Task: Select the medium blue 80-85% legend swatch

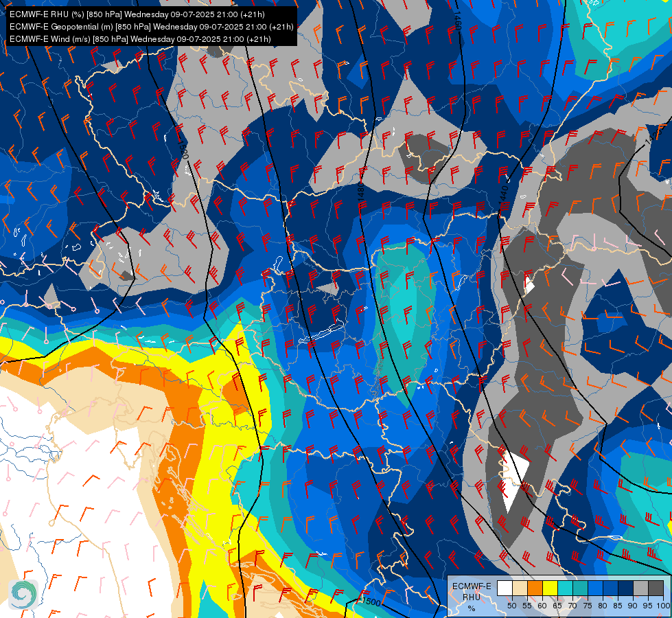Action: [x=611, y=588]
